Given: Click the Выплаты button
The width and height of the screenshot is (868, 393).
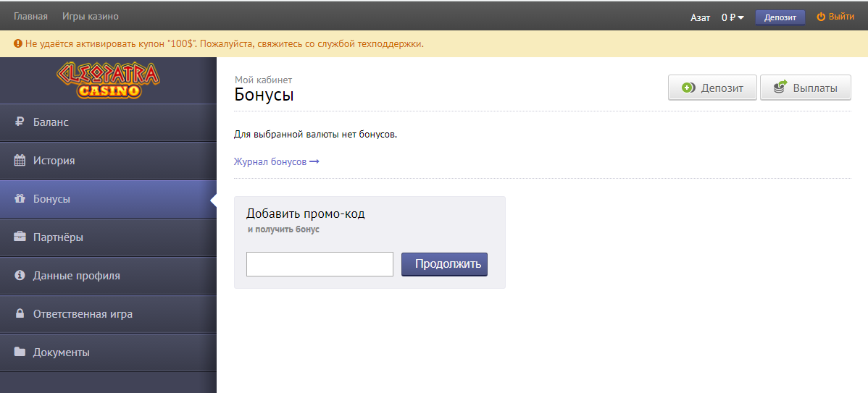Looking at the screenshot, I should coord(805,88).
